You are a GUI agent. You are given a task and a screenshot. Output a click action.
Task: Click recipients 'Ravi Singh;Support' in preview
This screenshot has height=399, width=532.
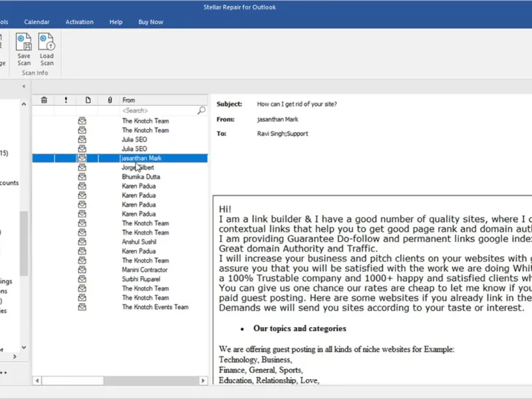pyautogui.click(x=283, y=134)
